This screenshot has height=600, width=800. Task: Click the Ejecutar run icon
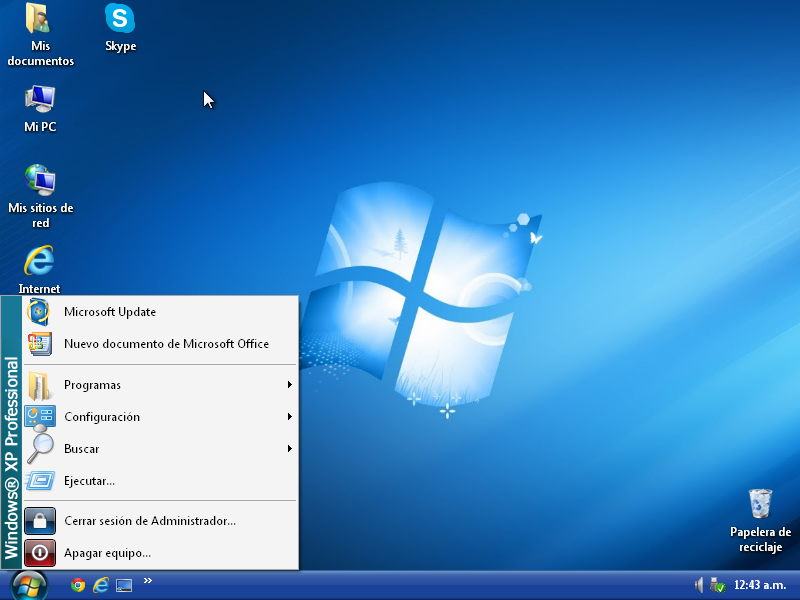coord(40,481)
